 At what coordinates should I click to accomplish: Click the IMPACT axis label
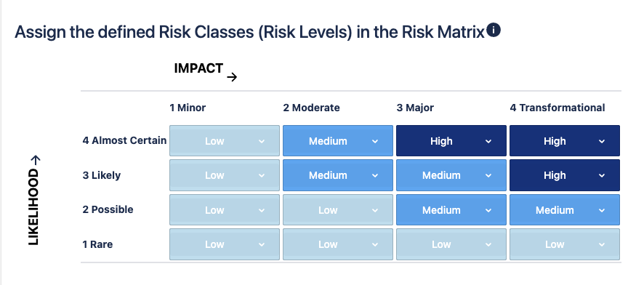click(198, 68)
